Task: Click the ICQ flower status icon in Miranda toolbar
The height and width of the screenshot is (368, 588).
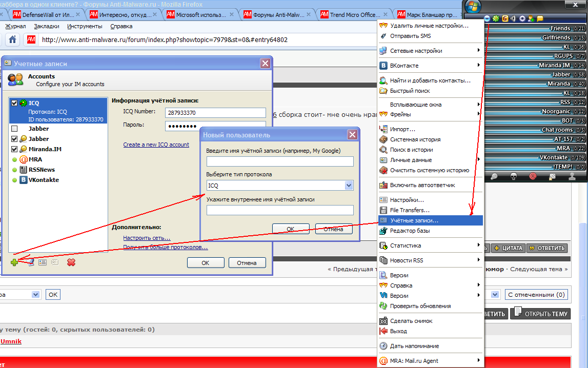Action: (496, 18)
